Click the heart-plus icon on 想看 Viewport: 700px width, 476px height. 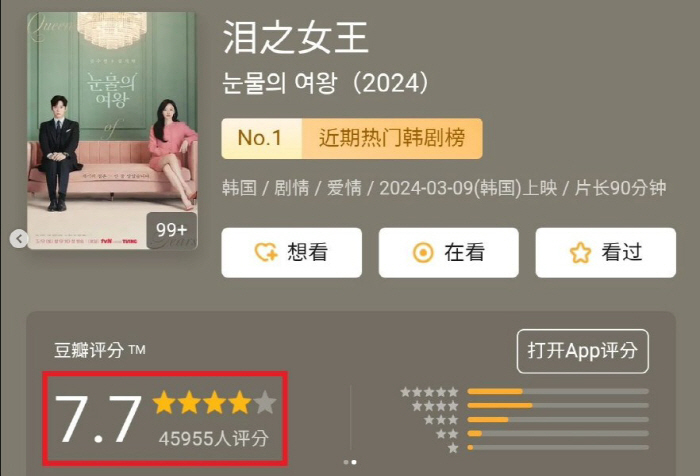[266, 252]
